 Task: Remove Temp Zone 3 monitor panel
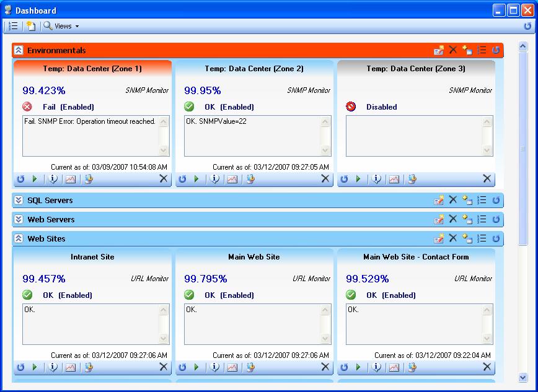tap(487, 179)
